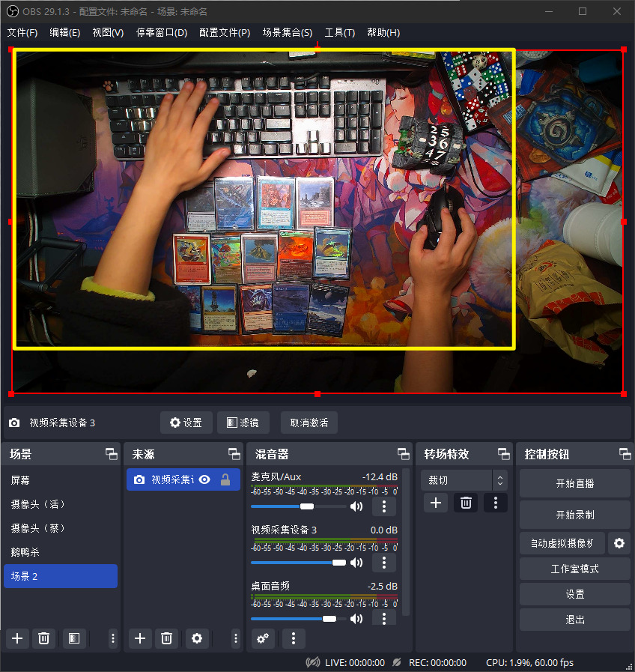Open the 工具(T) menu
Image resolution: width=635 pixels, height=672 pixels.
pos(339,32)
